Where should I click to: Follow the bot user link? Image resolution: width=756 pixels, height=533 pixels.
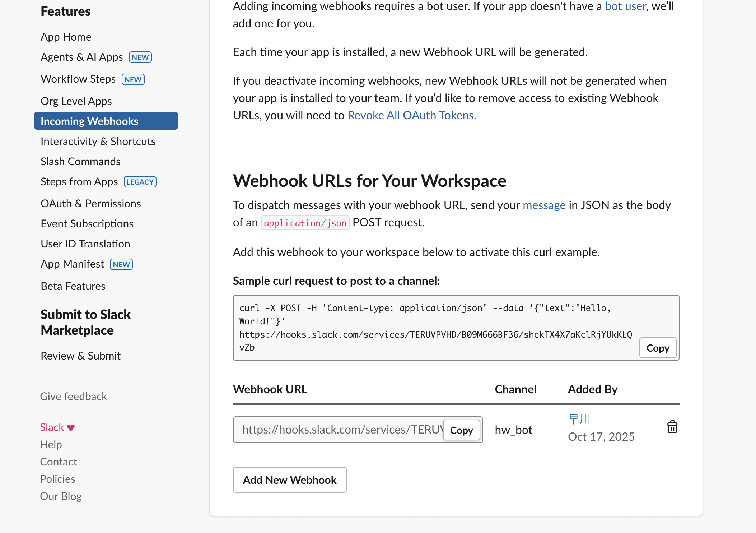click(x=625, y=6)
